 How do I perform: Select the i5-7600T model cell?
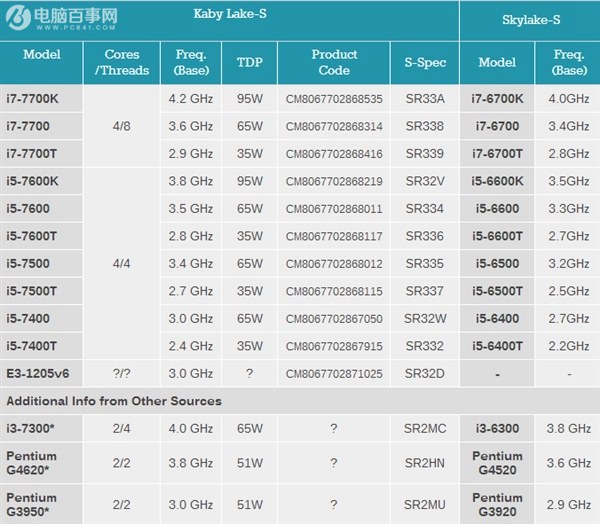41,236
